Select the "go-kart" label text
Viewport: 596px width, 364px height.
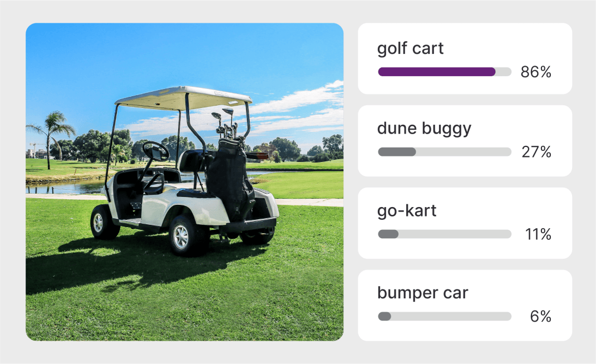[407, 211]
